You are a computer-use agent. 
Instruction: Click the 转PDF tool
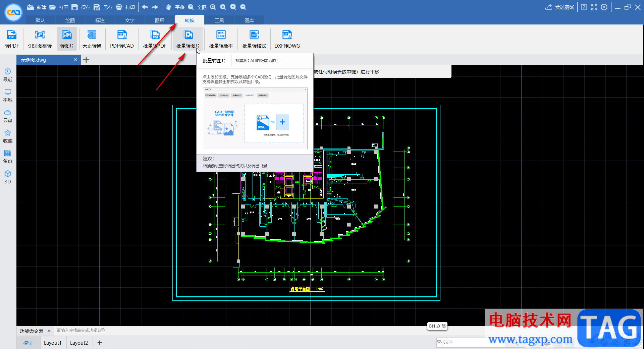(x=12, y=39)
